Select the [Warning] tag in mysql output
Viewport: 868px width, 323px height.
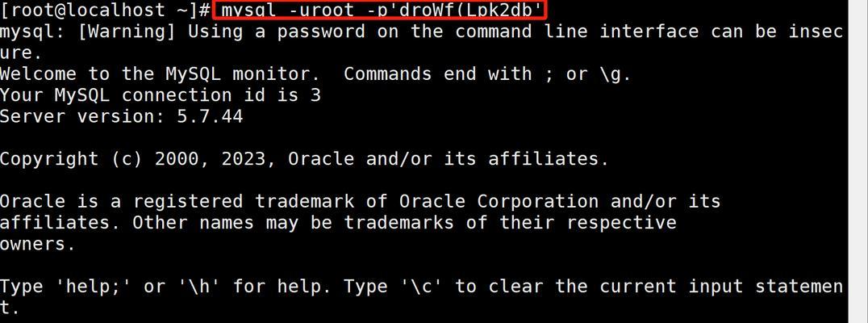(127, 31)
